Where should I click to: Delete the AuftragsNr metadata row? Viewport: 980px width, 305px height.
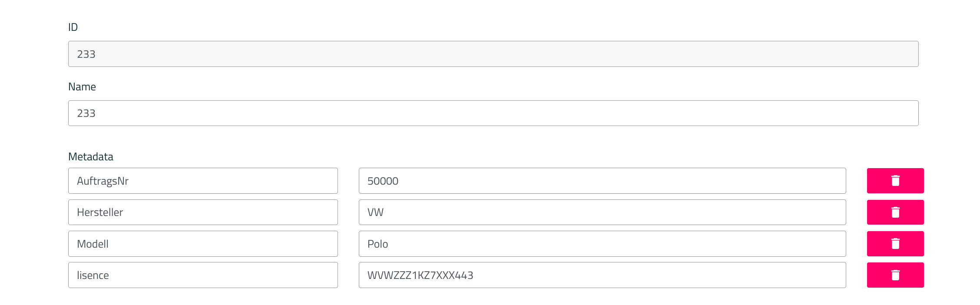tap(895, 181)
